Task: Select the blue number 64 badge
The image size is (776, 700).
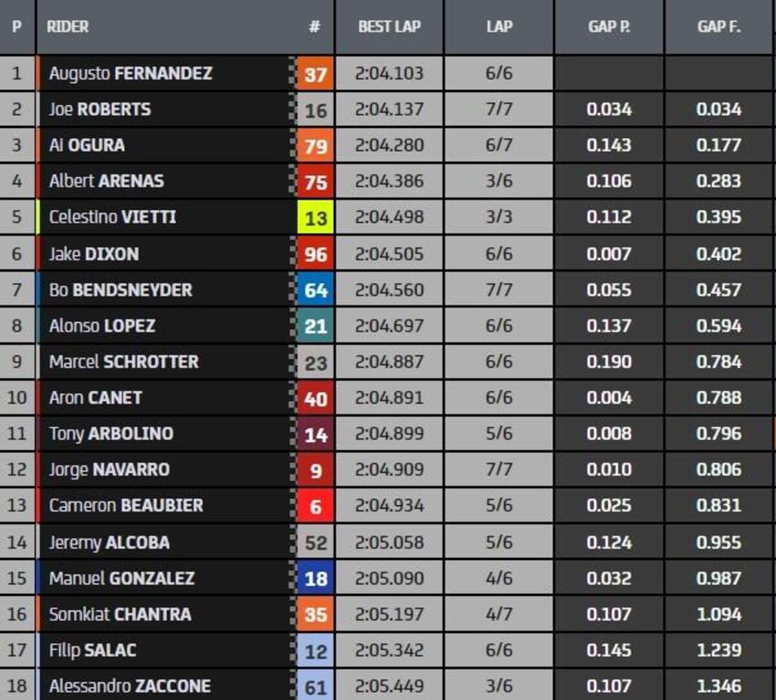Action: [315, 290]
